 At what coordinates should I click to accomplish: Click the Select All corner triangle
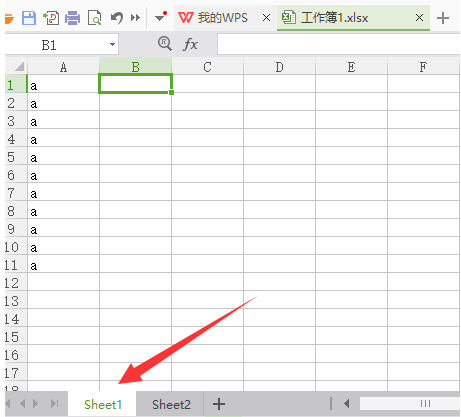(x=19, y=67)
